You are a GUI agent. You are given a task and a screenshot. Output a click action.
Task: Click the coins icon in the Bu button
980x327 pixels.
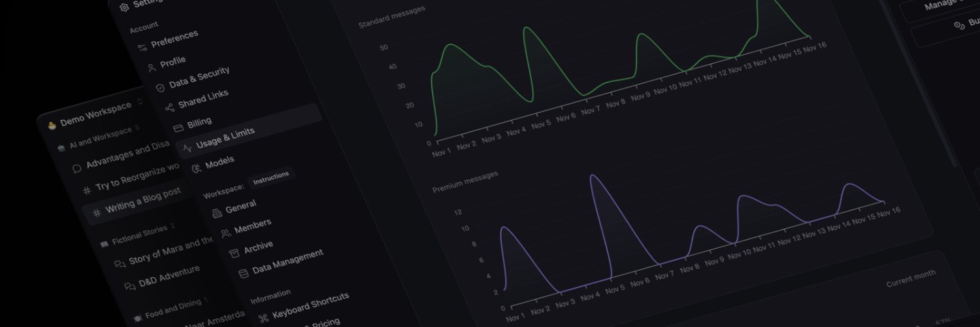coord(959,26)
